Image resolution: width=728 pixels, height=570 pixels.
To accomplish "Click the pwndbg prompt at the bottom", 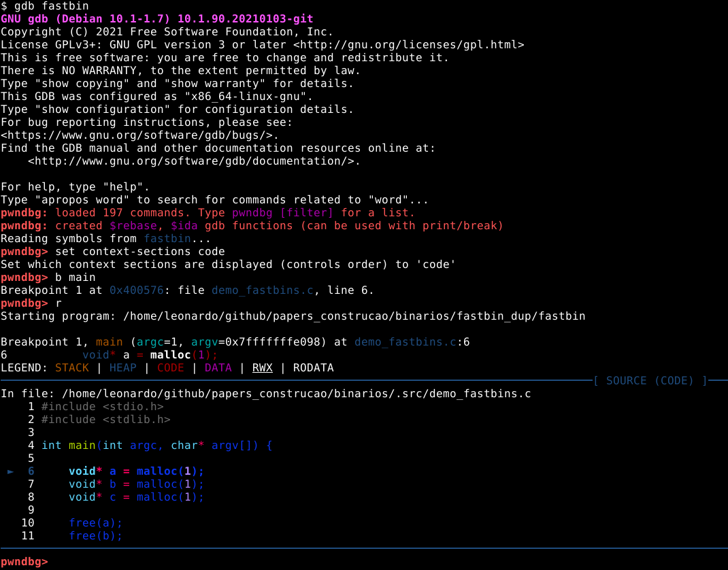I will tap(23, 561).
